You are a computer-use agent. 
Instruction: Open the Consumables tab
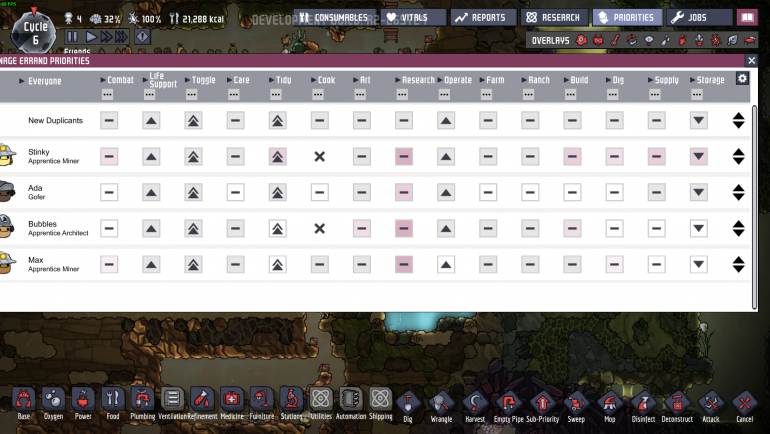pyautogui.click(x=335, y=18)
